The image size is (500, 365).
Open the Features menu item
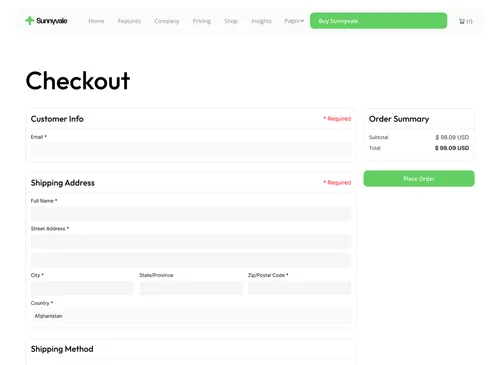click(x=129, y=21)
